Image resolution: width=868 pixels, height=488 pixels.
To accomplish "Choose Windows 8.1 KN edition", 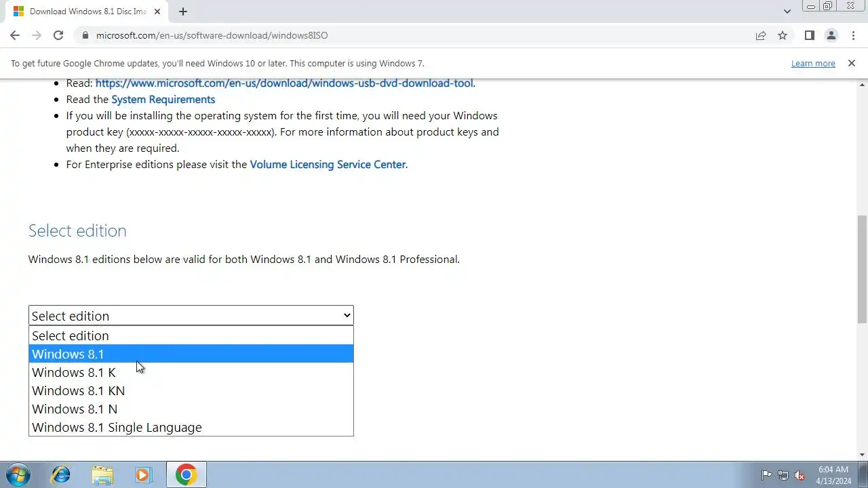I will [191, 390].
